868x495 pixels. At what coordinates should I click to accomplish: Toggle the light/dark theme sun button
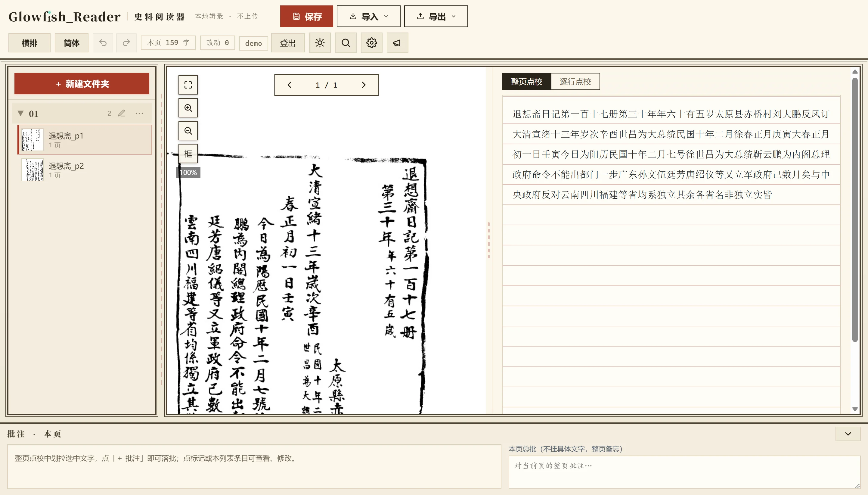pos(320,43)
